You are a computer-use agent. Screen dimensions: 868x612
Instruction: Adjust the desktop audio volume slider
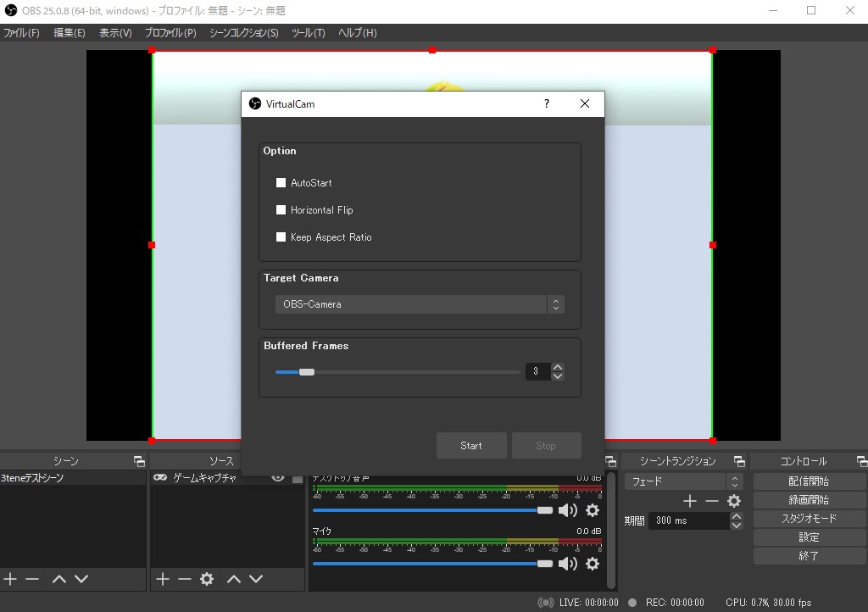coord(433,510)
